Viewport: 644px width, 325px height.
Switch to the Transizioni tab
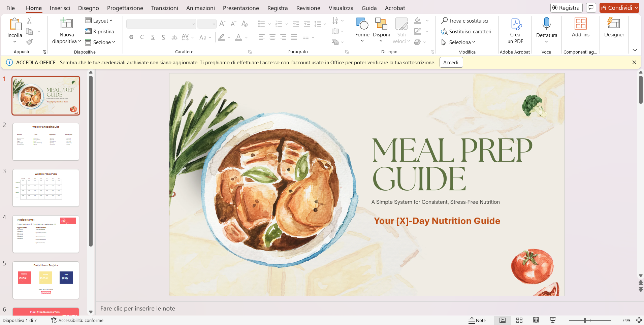[x=164, y=8]
